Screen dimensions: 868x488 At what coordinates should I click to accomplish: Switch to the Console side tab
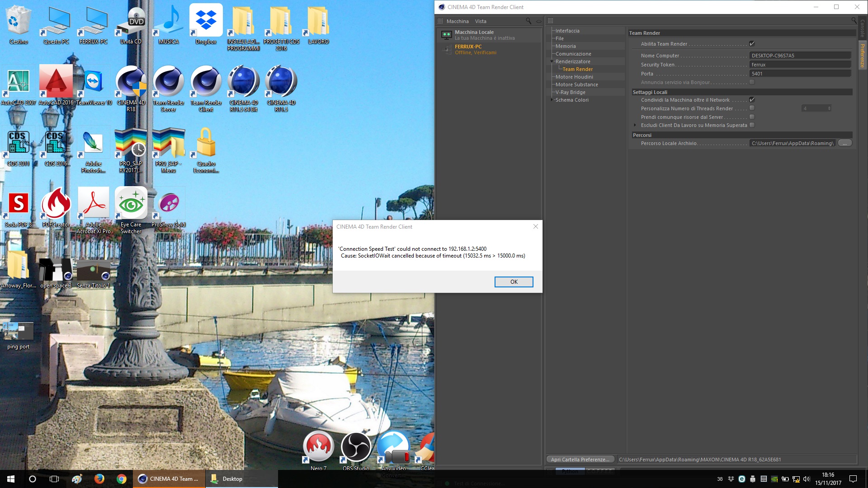click(x=862, y=28)
